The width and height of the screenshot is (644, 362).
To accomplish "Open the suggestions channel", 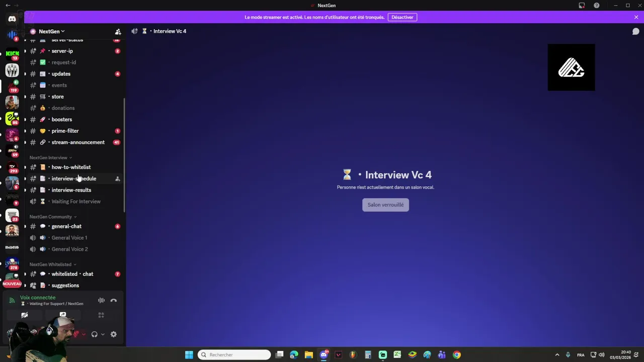I will [x=75, y=286].
